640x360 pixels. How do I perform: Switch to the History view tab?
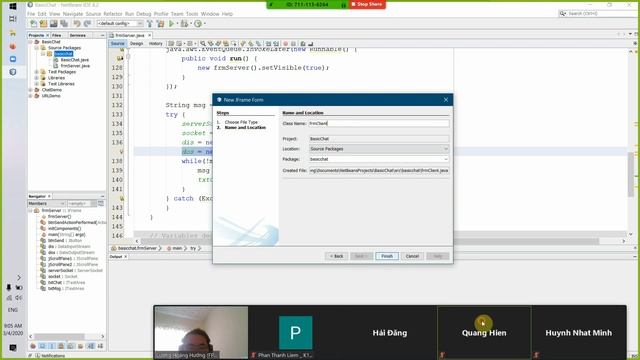coord(156,43)
